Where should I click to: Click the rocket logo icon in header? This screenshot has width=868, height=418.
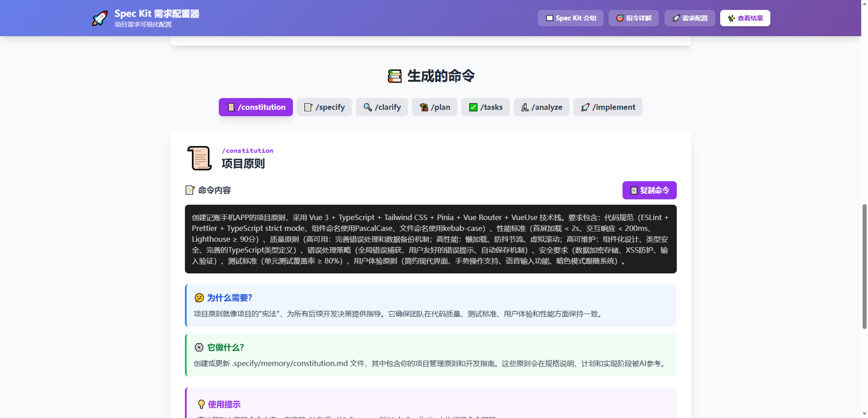(100, 18)
